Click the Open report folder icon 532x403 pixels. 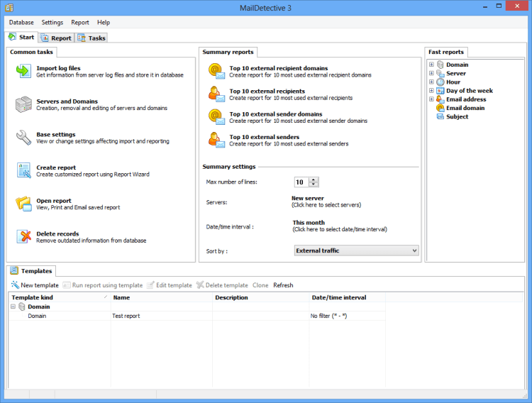pos(23,204)
